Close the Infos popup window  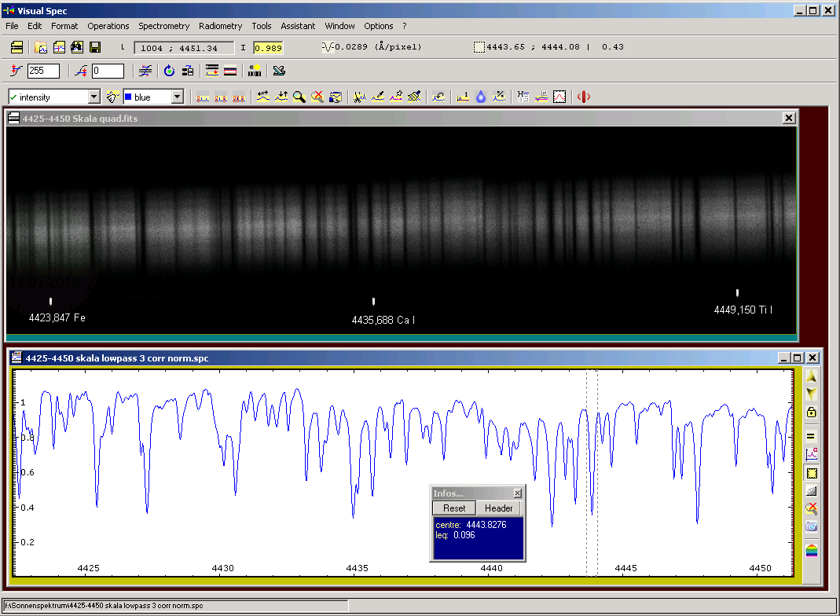click(x=517, y=493)
